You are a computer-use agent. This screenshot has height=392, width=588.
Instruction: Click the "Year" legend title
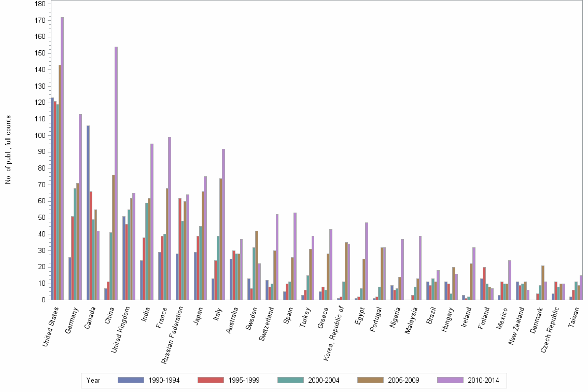93,381
